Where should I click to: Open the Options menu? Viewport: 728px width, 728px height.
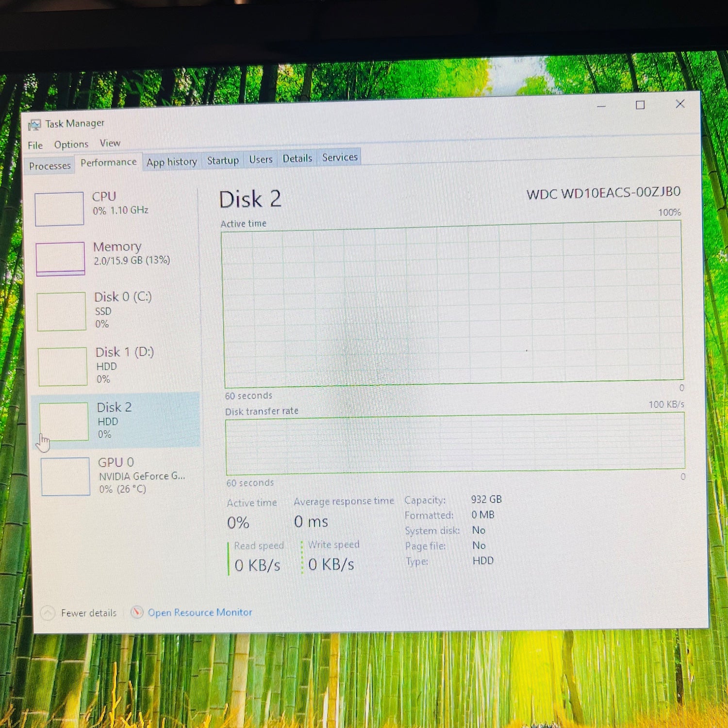[71, 144]
